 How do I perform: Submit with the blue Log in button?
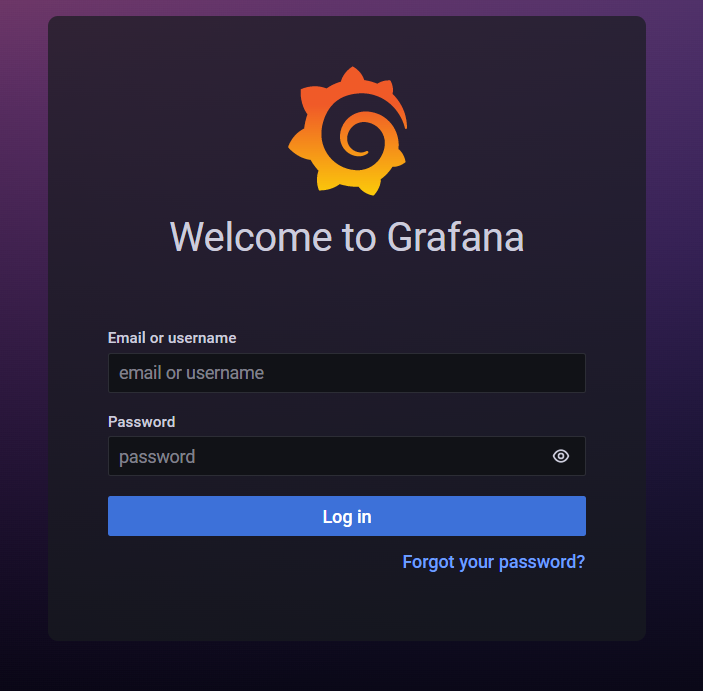click(x=347, y=516)
